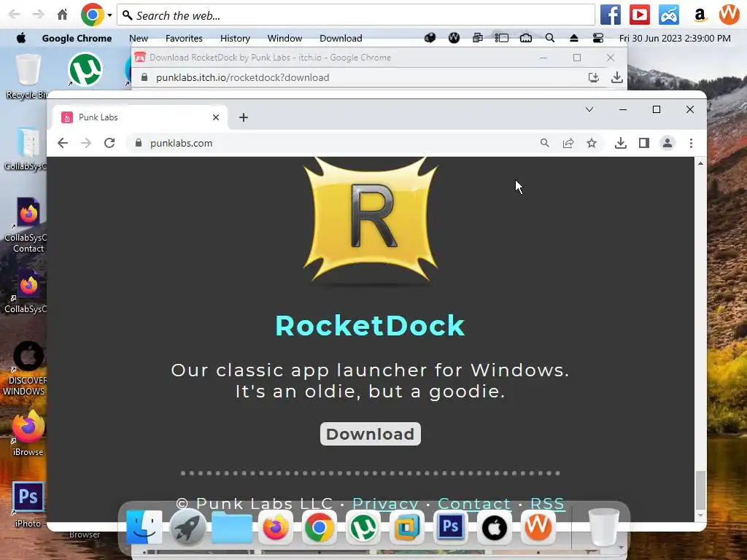The image size is (747, 560).
Task: Open the Contact link
Action: pyautogui.click(x=474, y=503)
